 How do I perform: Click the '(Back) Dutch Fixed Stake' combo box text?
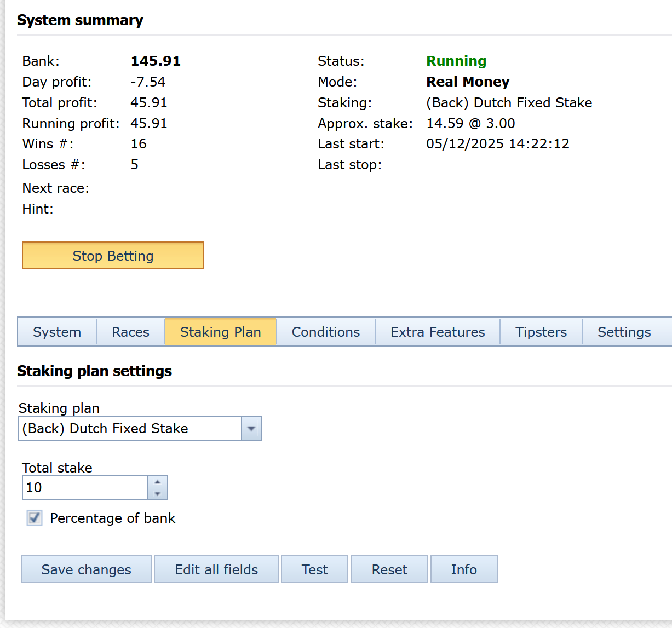[130, 429]
